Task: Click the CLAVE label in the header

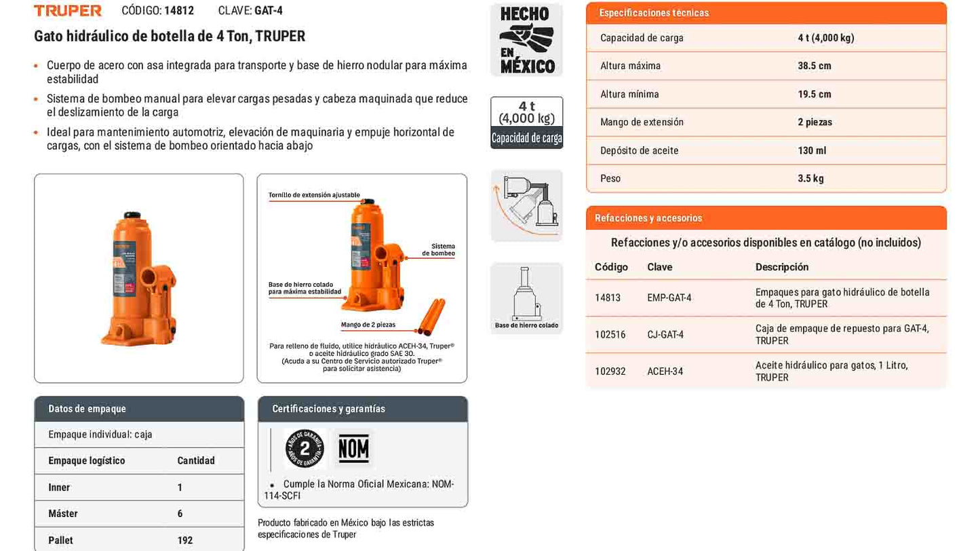Action: (235, 11)
